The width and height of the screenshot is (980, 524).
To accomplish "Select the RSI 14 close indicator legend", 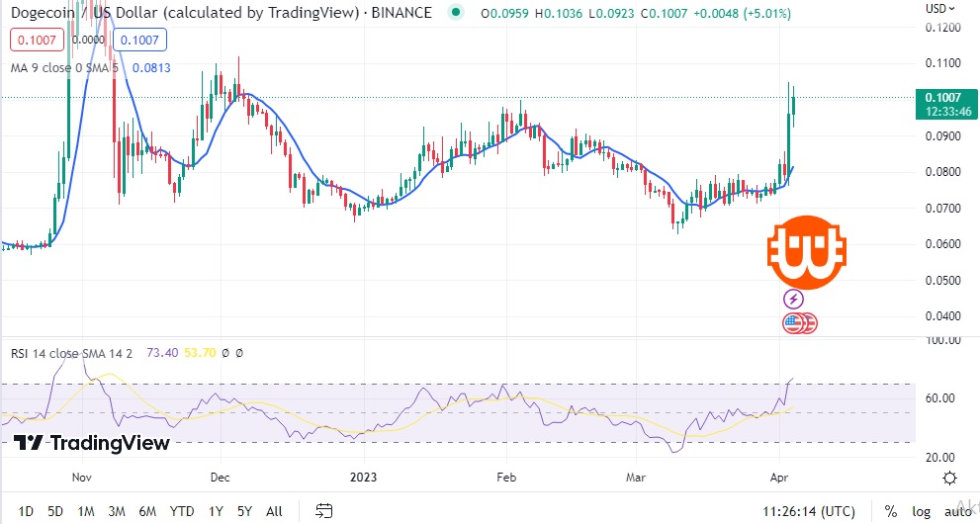I will click(x=71, y=354).
